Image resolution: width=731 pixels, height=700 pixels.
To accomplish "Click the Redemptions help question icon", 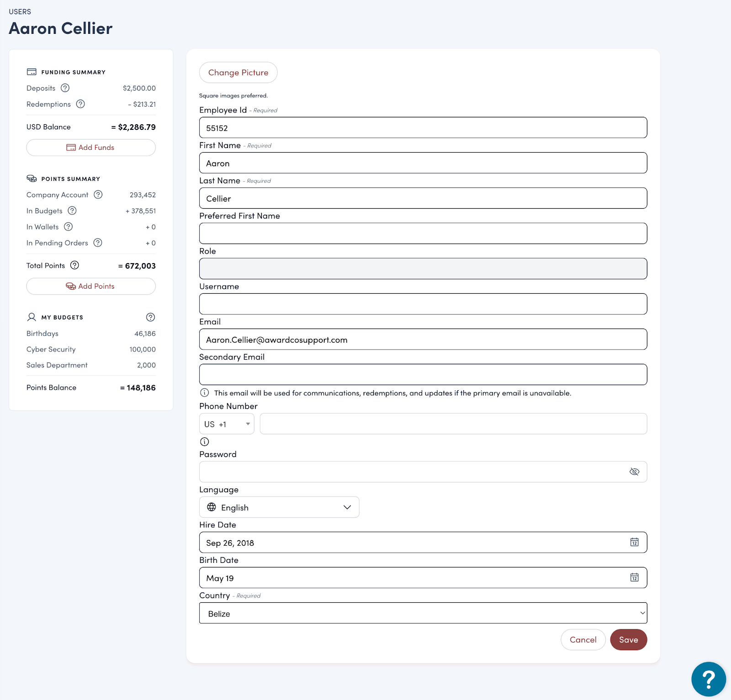I will click(80, 104).
